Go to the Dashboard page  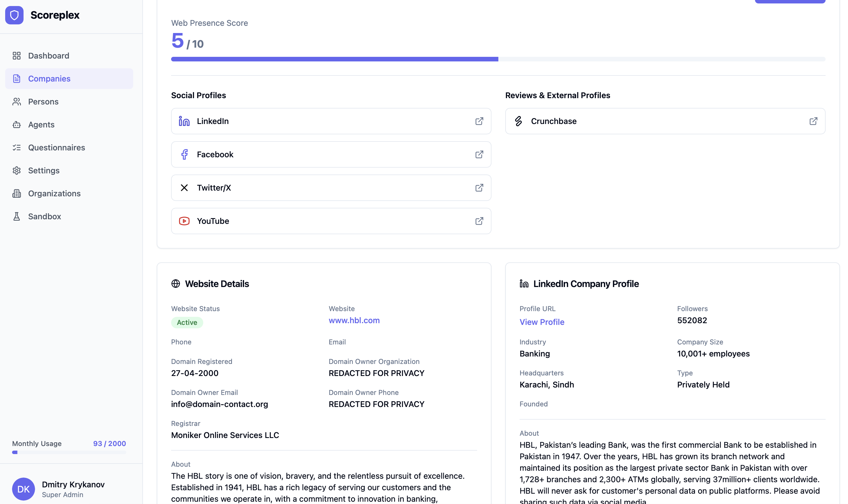tap(49, 56)
